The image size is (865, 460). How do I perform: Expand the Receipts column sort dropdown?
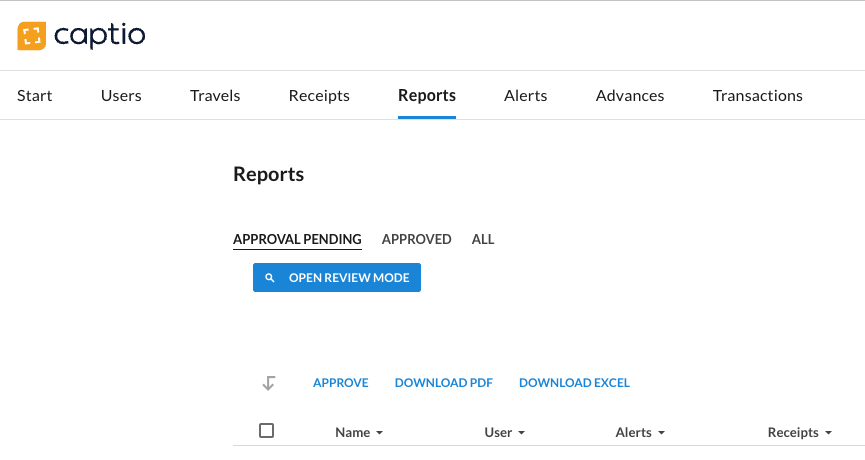click(828, 434)
